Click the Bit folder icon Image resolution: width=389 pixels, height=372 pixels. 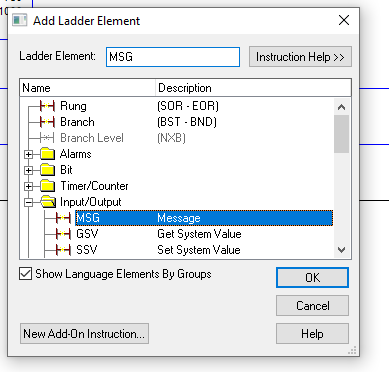point(48,170)
